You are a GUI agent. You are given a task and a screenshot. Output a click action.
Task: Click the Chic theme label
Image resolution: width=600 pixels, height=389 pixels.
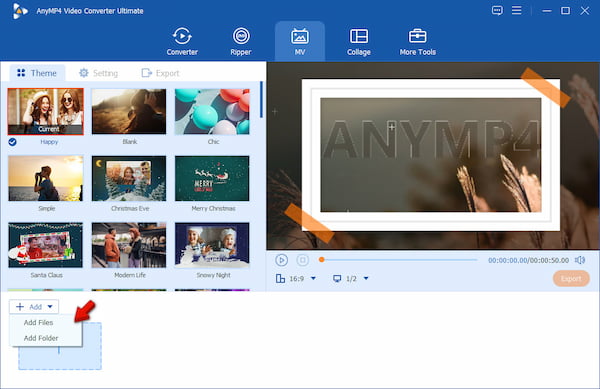213,142
